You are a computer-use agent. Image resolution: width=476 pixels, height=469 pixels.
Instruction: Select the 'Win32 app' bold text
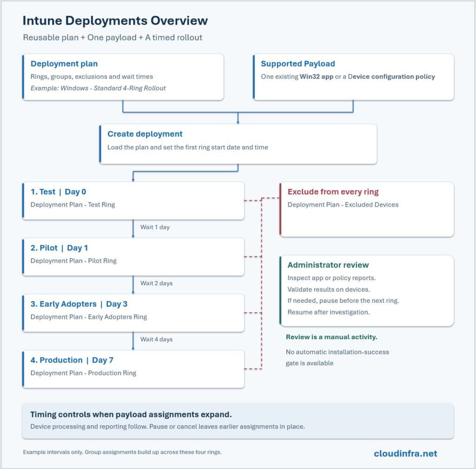tap(317, 77)
